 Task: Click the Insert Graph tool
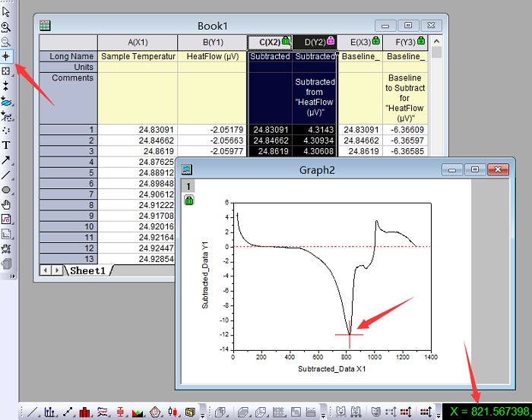tap(6, 234)
